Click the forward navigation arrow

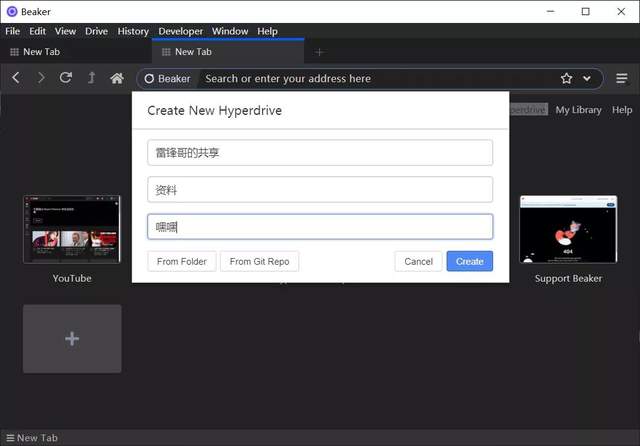(41, 78)
